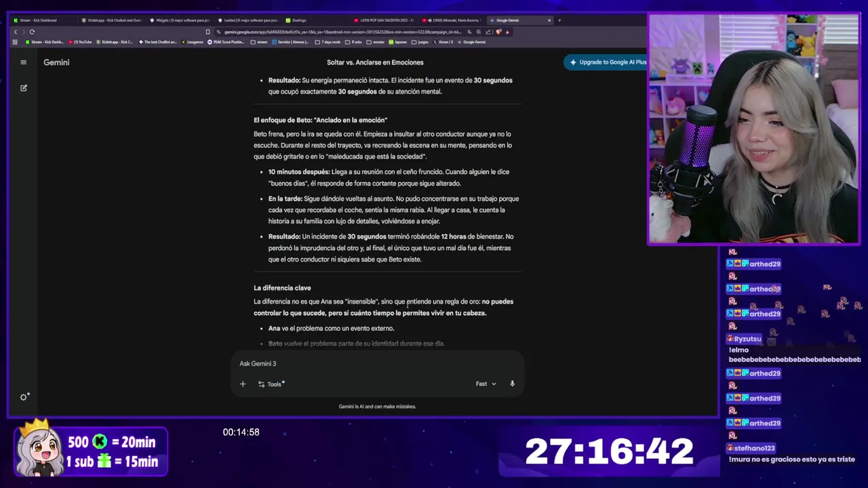Focus the Ask Gemini 3 input field

coord(376,363)
